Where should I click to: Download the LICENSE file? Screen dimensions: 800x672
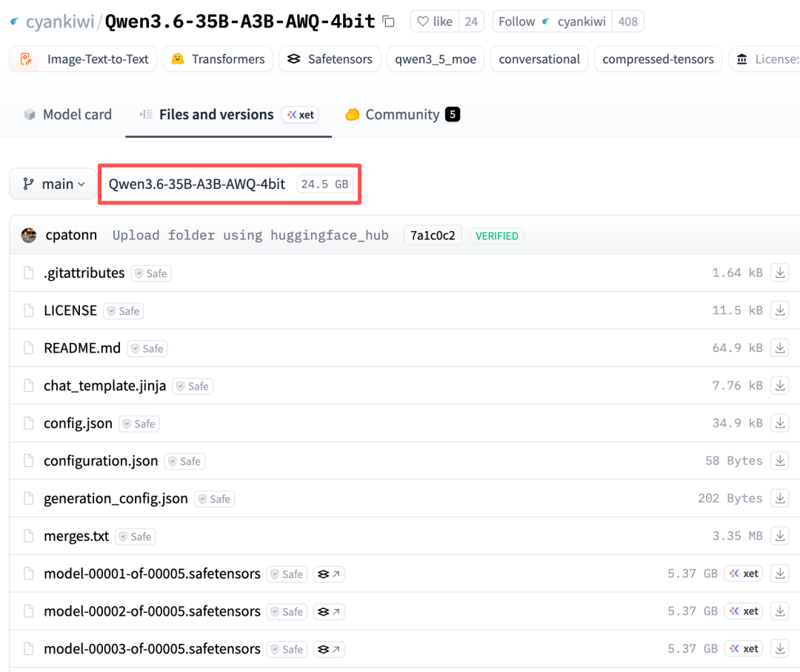(x=780, y=310)
